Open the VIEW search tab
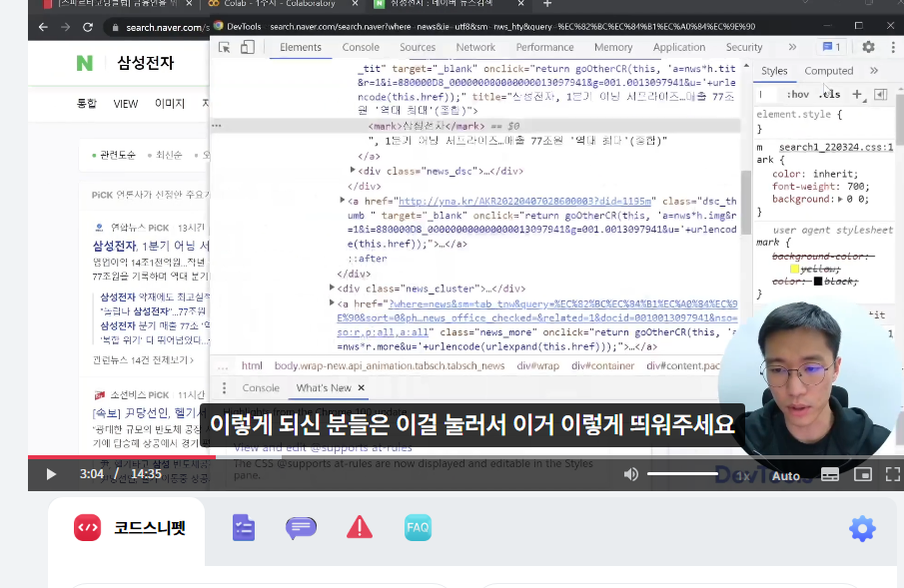 pos(126,104)
